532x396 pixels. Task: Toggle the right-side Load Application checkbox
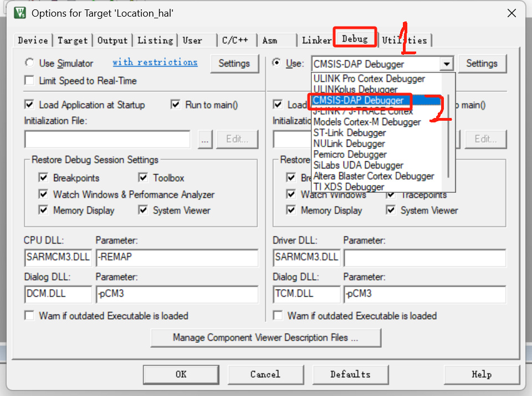coord(278,105)
